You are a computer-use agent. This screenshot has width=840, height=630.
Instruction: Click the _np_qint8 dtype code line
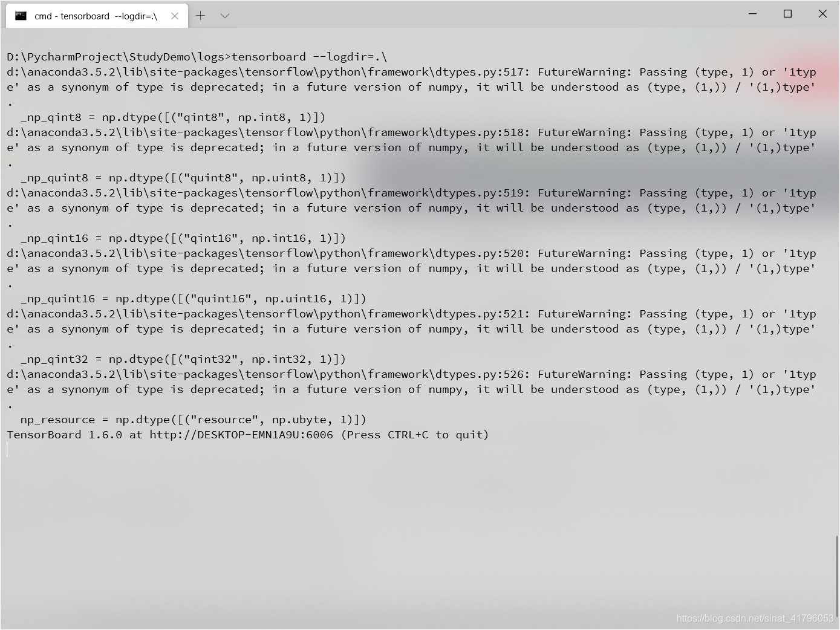173,117
